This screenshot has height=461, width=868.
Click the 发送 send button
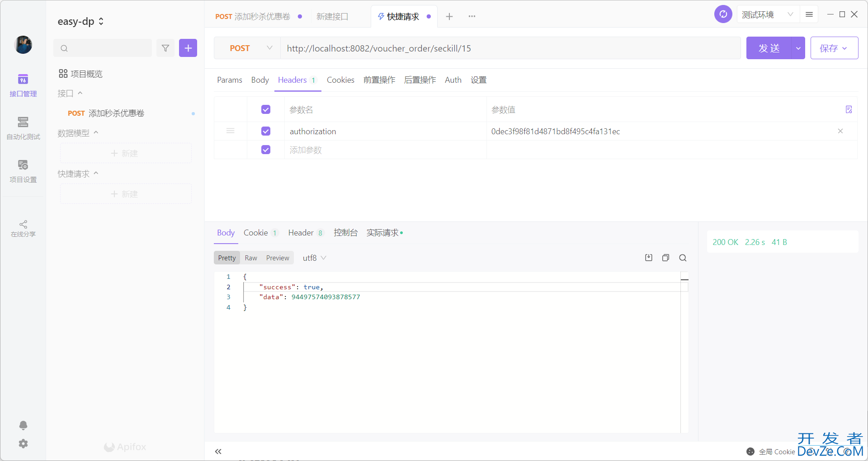[x=769, y=48]
